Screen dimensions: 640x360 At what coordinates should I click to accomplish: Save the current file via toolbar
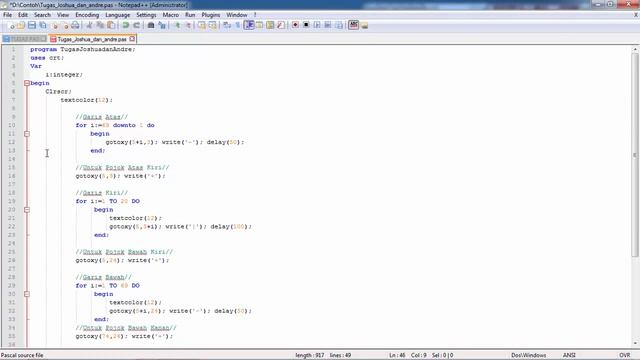click(x=32, y=25)
